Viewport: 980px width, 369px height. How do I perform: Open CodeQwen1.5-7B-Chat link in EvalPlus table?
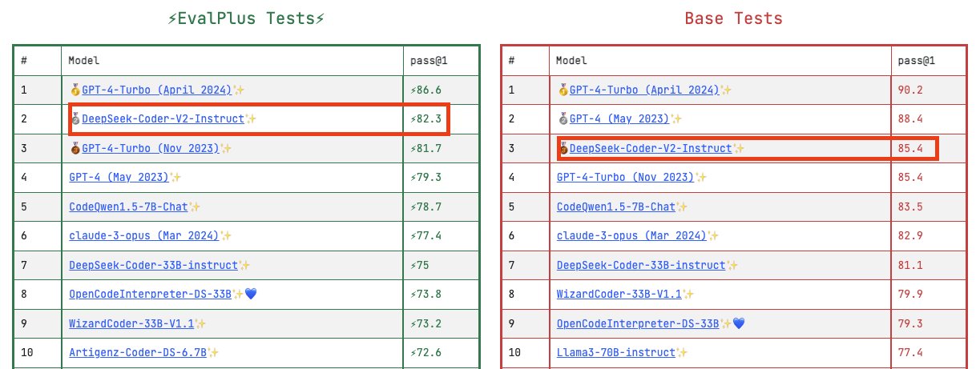(128, 207)
